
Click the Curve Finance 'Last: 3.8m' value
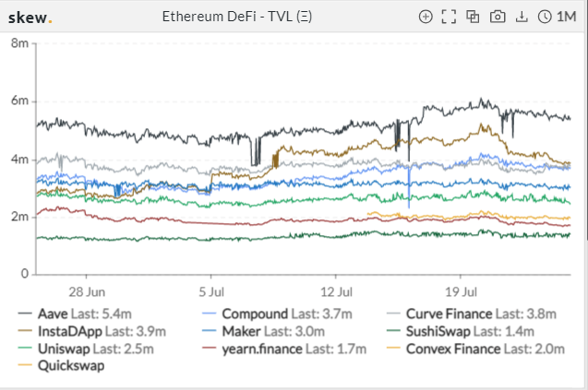tap(526, 314)
